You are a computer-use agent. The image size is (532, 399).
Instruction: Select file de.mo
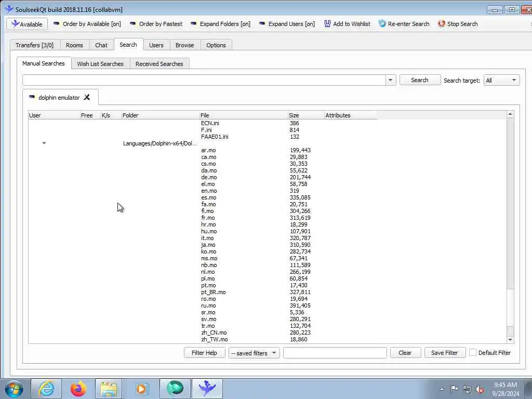click(209, 178)
